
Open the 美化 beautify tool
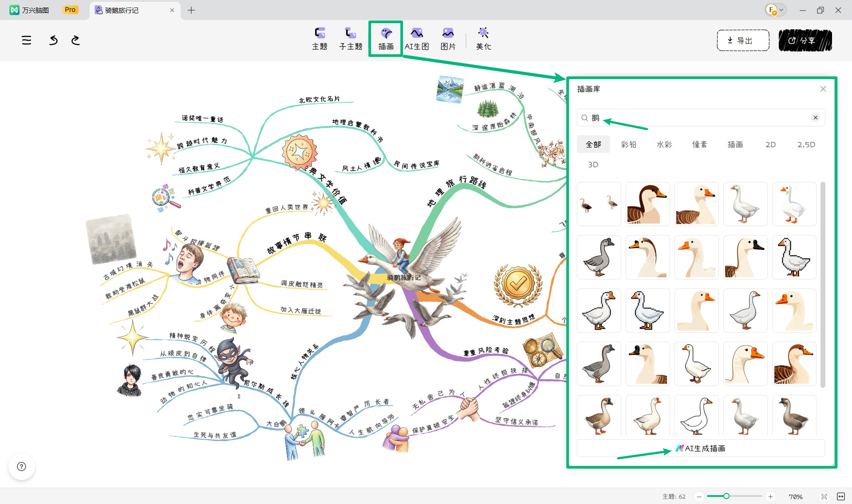point(483,39)
